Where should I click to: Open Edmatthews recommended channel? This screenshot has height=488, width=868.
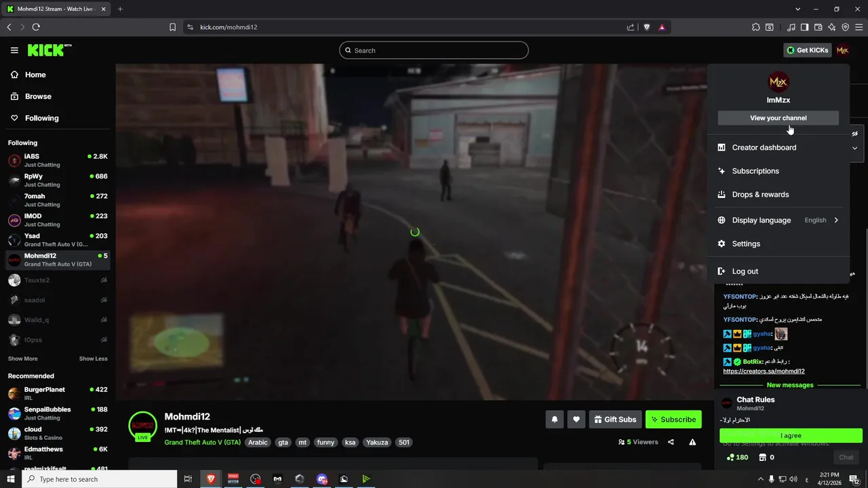58,453
